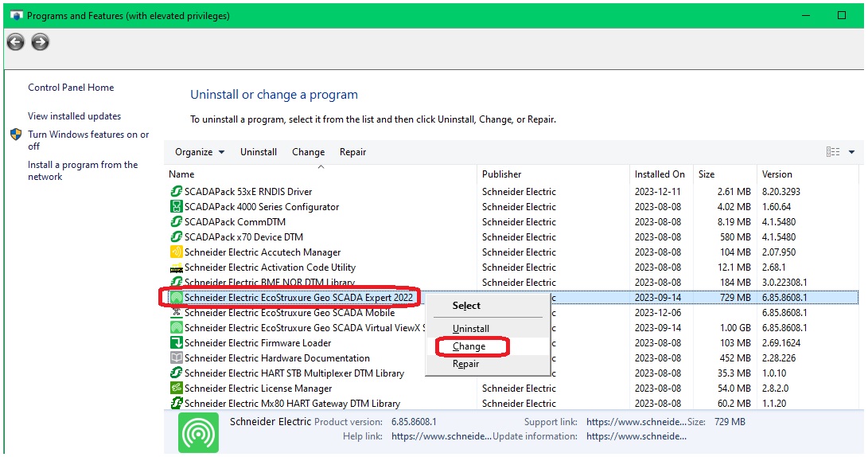Click the Hardware Documentation icon
This screenshot has width=868, height=457.
[x=176, y=358]
